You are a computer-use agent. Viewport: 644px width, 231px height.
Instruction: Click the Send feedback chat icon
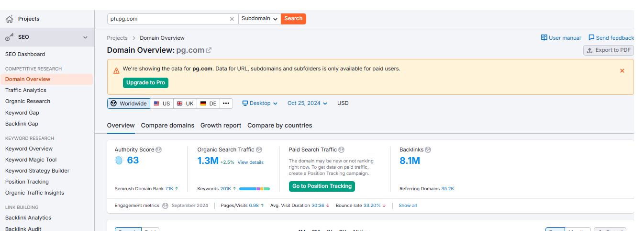point(591,38)
